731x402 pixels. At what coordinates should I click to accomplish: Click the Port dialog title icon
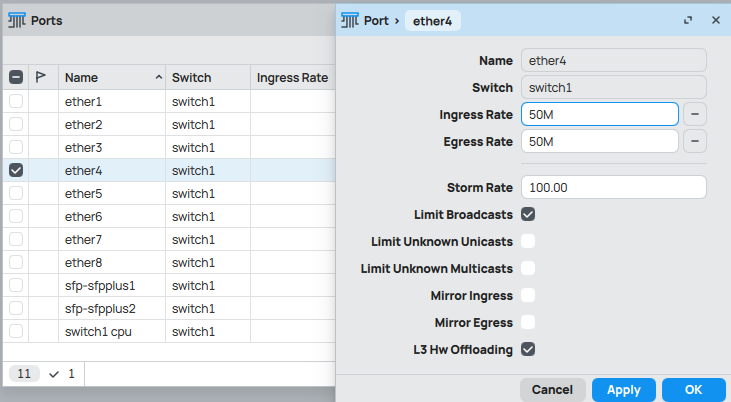tap(350, 20)
